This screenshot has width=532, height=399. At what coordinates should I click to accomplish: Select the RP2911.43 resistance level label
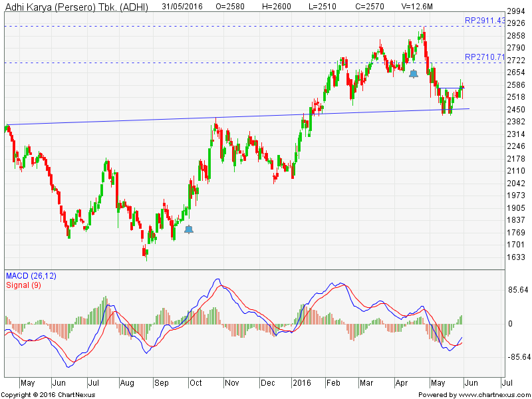[485, 21]
